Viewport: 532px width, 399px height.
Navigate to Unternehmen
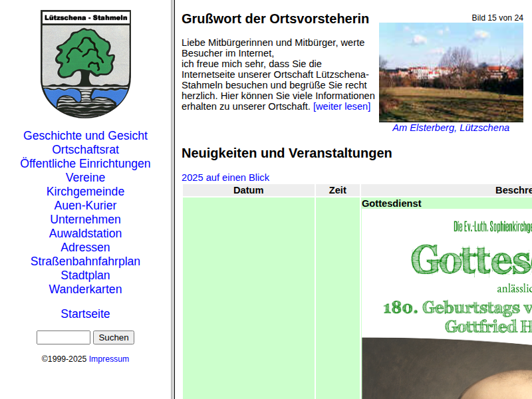[x=86, y=219]
